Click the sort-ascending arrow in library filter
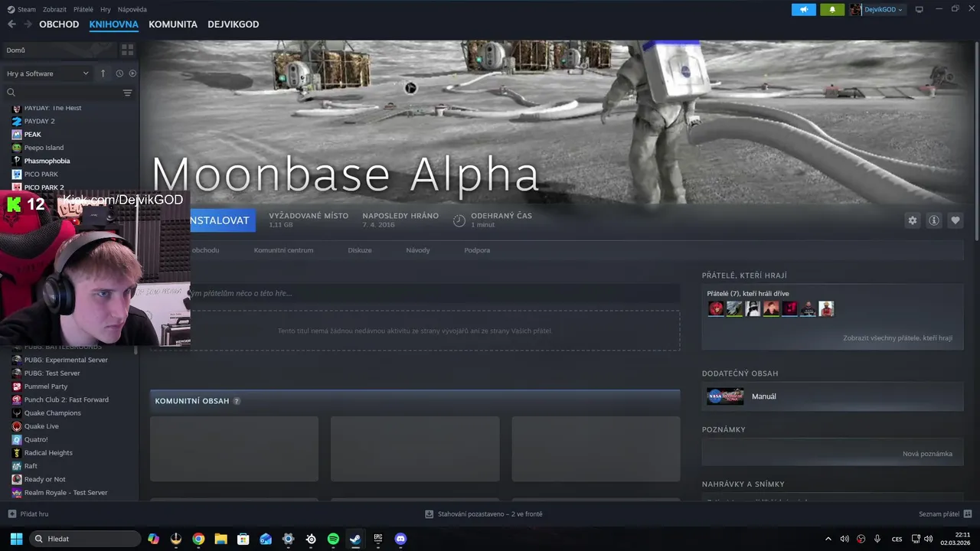 103,73
